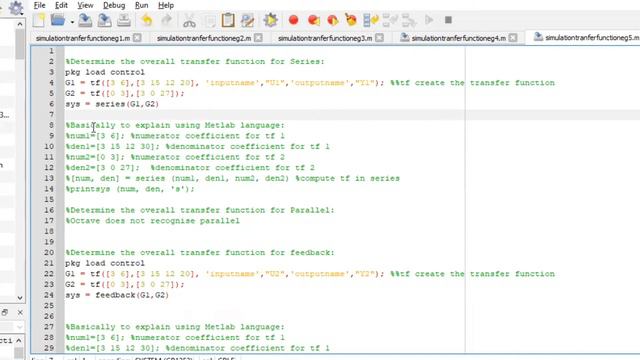Click the debug Step icon
Screen dimensions: 640x360
(371, 20)
